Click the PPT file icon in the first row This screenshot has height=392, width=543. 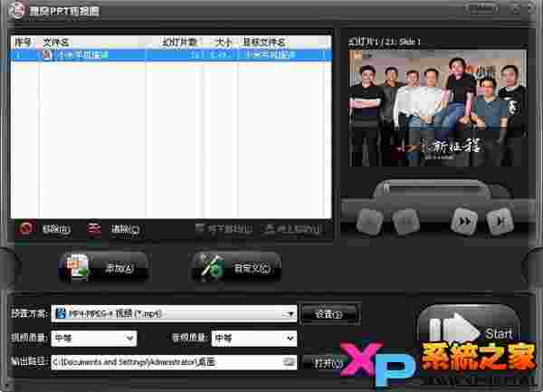(x=47, y=54)
